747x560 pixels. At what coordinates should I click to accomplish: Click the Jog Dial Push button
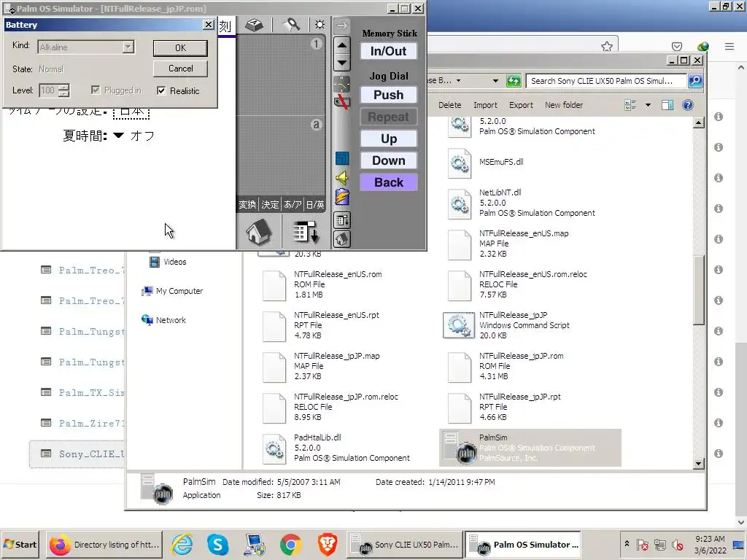coord(388,95)
